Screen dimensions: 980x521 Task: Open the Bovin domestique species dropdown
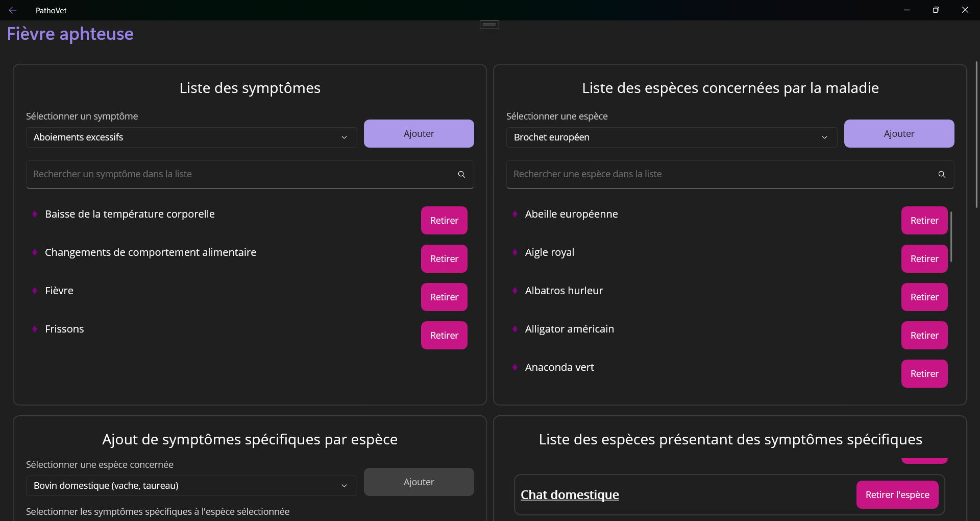pos(191,486)
